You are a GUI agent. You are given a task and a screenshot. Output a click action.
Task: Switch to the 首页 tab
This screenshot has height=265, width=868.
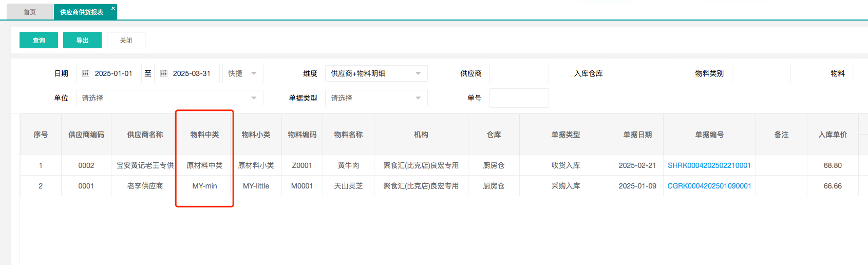pos(30,12)
